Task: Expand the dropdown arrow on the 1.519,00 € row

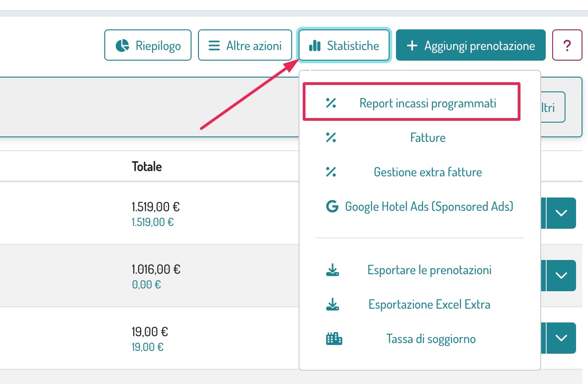Action: (561, 213)
